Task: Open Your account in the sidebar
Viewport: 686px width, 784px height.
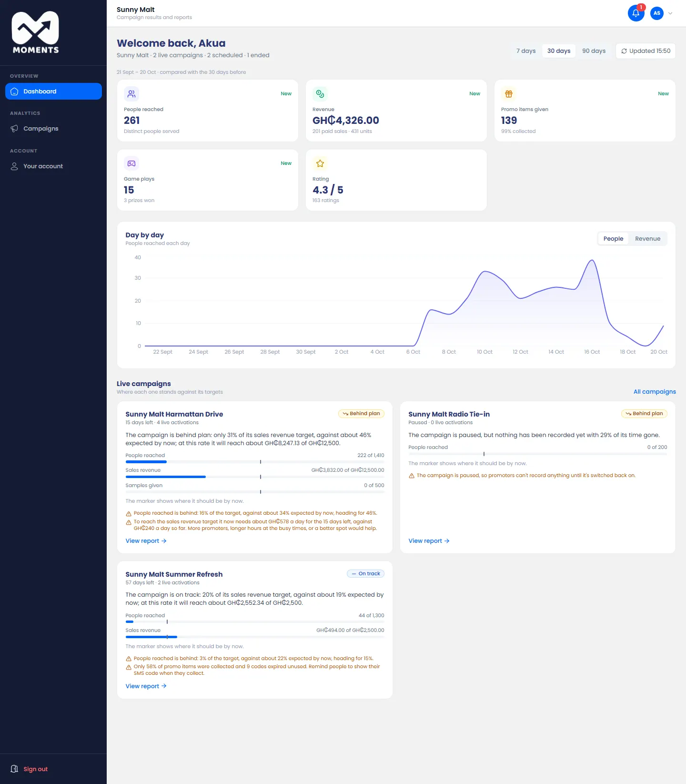Action: point(53,166)
